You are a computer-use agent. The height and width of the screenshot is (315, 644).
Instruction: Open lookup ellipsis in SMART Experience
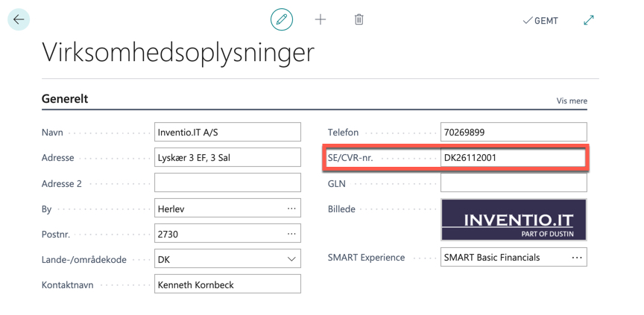(x=577, y=258)
